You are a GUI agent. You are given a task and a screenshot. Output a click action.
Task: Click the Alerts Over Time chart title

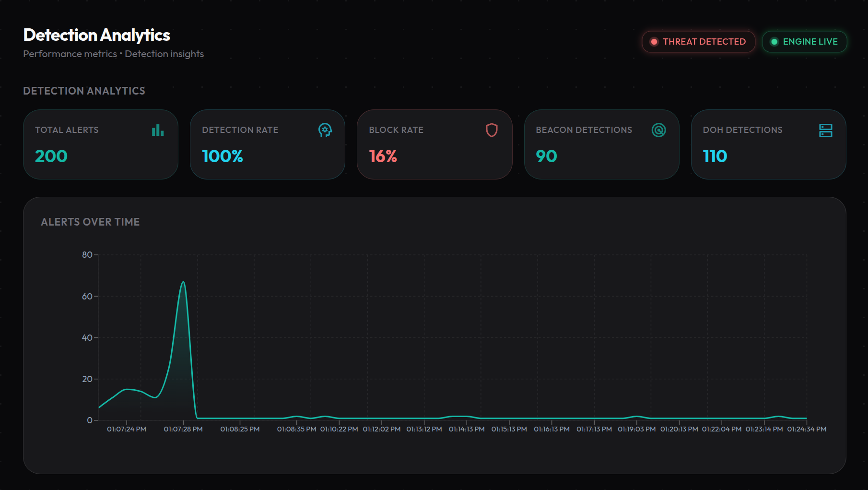coord(90,222)
